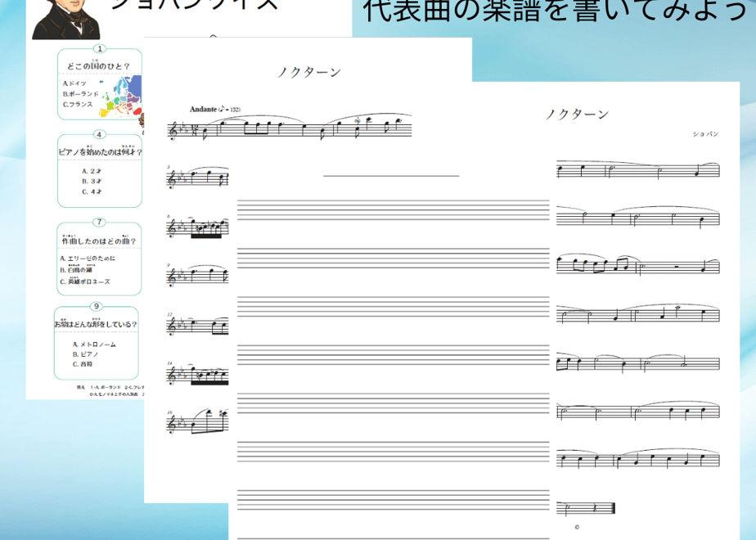Click the measure 6 staff on left score
756x540 pixels.
(x=197, y=227)
